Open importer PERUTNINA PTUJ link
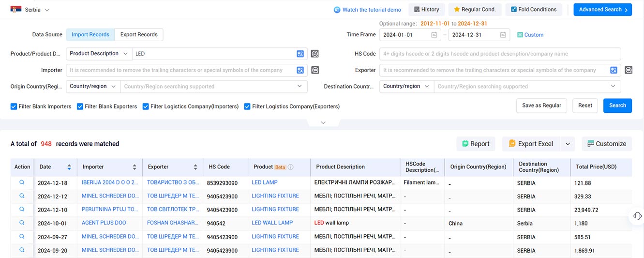Screen dimensions: 644x258 110,210
